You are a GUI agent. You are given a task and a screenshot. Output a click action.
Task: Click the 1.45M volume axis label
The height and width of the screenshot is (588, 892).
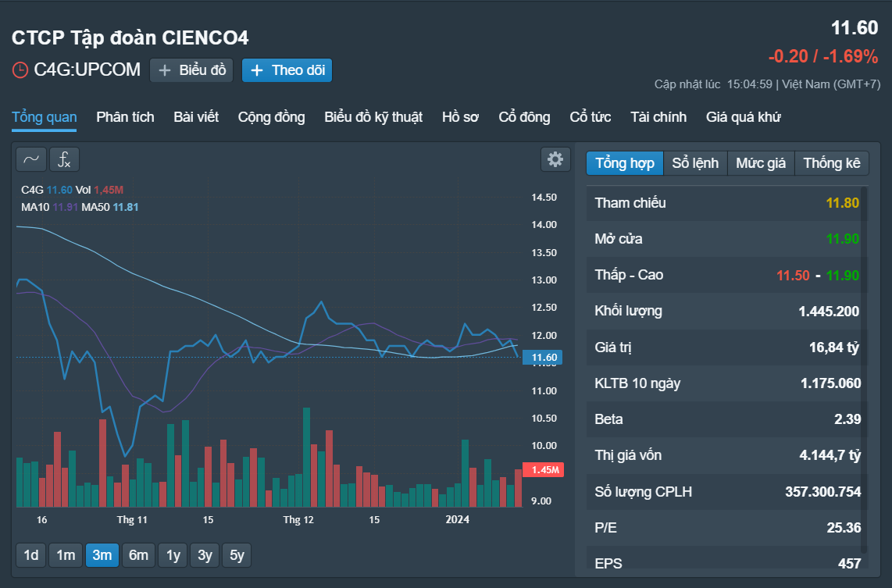pyautogui.click(x=544, y=470)
